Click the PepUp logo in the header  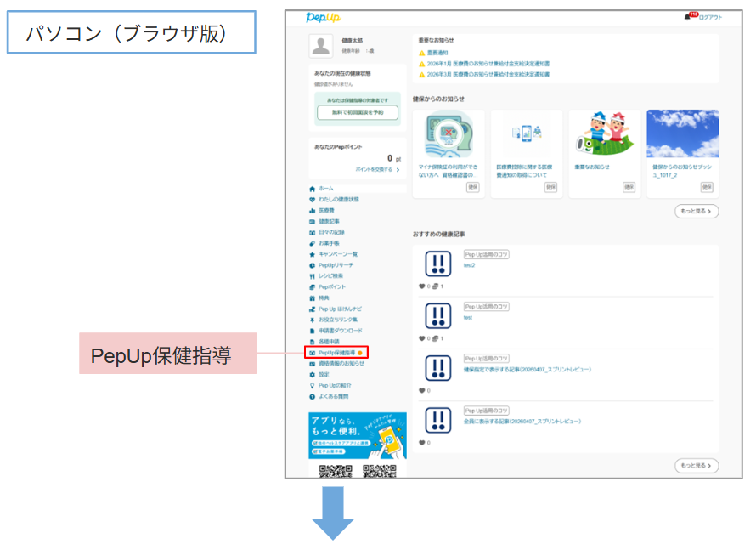tap(324, 17)
